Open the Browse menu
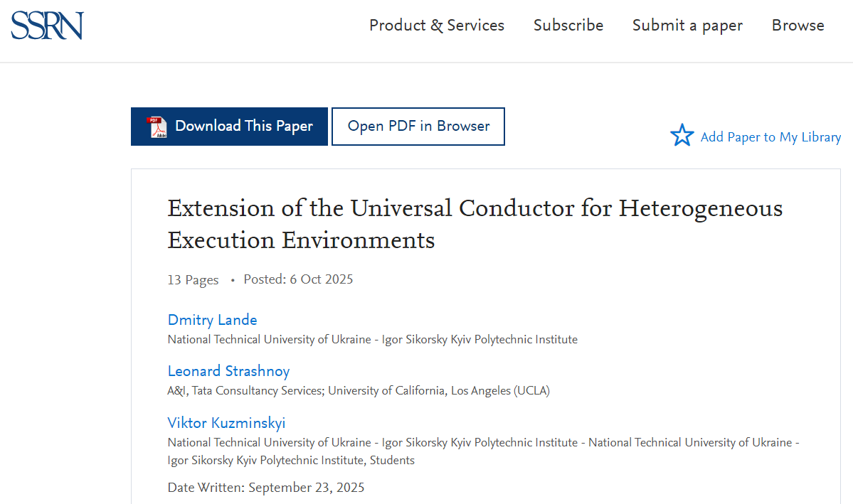Viewport: 853px width, 504px height. point(798,26)
